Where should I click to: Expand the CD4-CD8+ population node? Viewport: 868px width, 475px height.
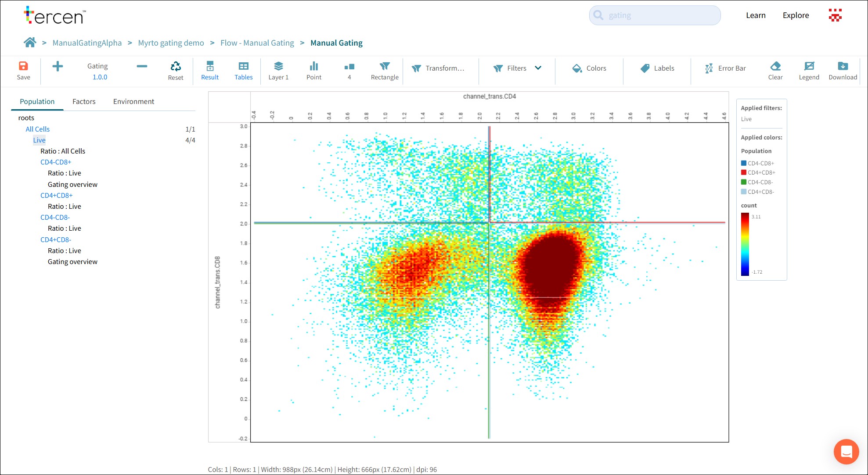coord(56,162)
